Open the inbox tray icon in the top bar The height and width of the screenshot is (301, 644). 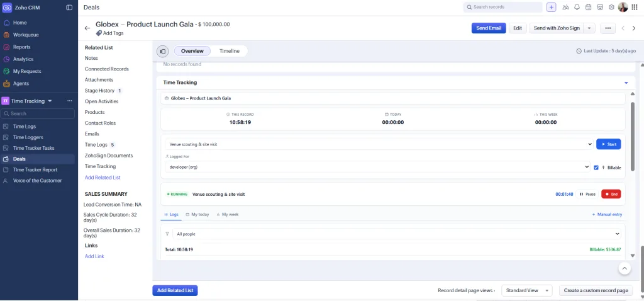(x=599, y=7)
